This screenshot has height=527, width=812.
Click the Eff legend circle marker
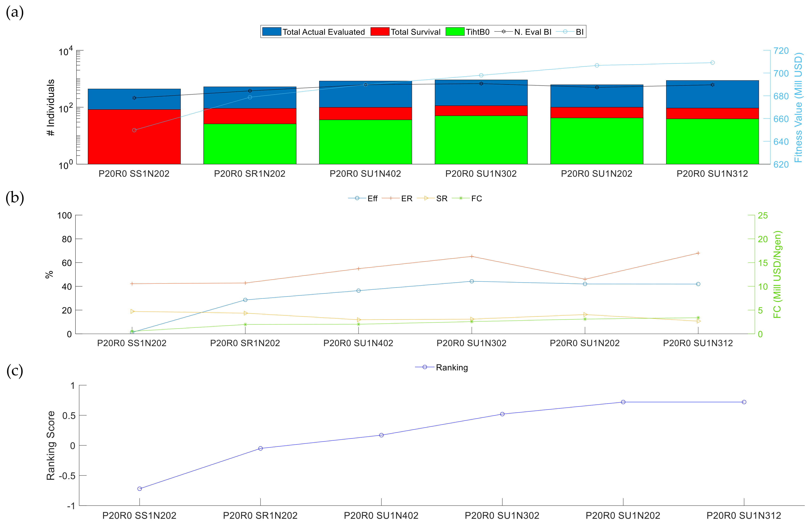pos(357,198)
